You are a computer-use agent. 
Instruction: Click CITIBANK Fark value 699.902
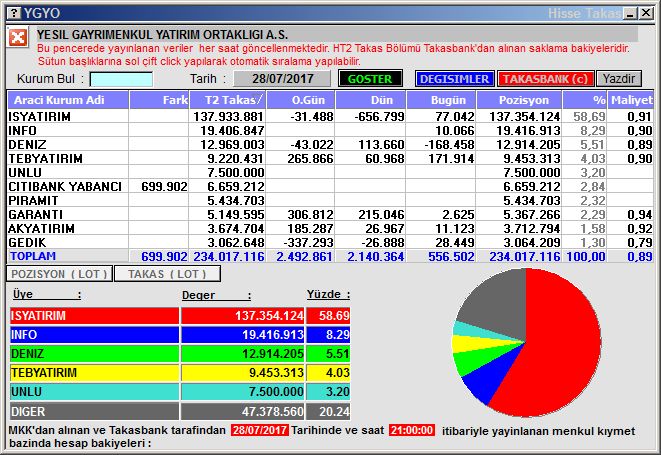(x=164, y=186)
